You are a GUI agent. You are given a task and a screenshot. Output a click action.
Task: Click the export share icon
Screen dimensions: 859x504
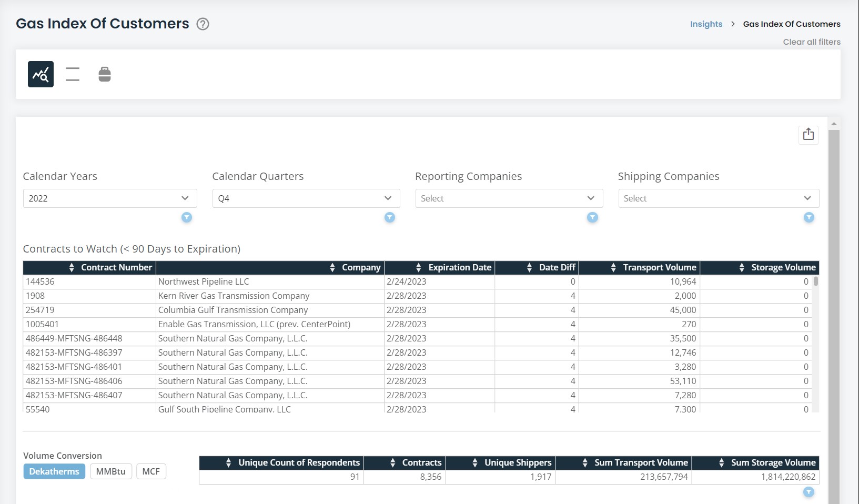[x=809, y=134]
